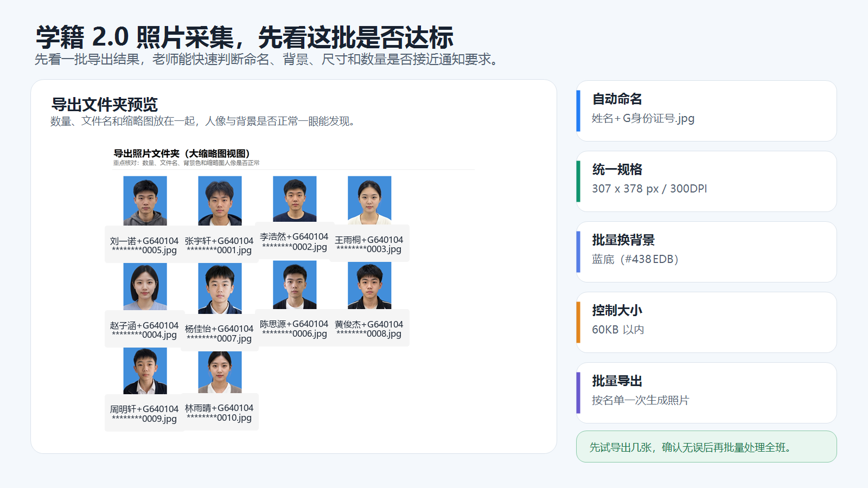Click the 赵子涵 photo thumbnail
Viewport: 868px width, 488px height.
pos(145,287)
